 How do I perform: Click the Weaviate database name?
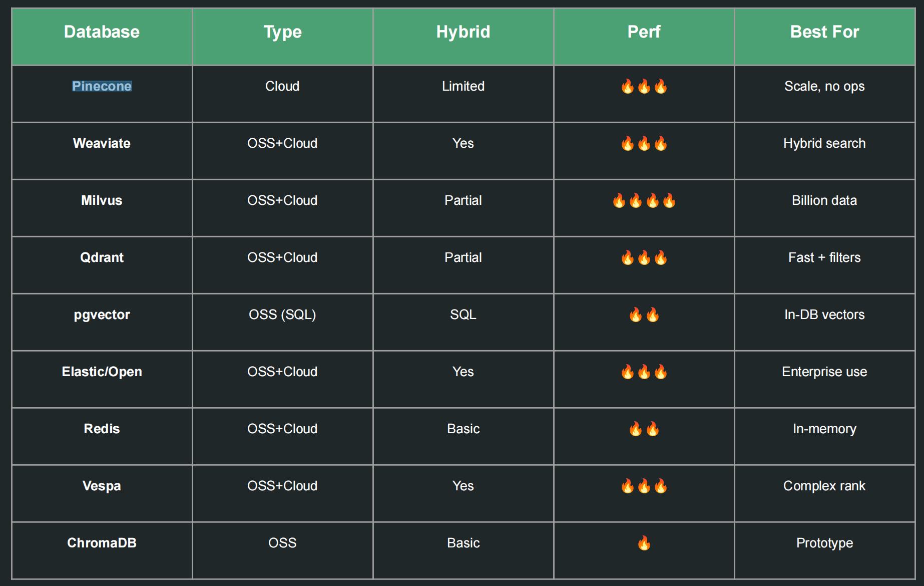tap(102, 143)
